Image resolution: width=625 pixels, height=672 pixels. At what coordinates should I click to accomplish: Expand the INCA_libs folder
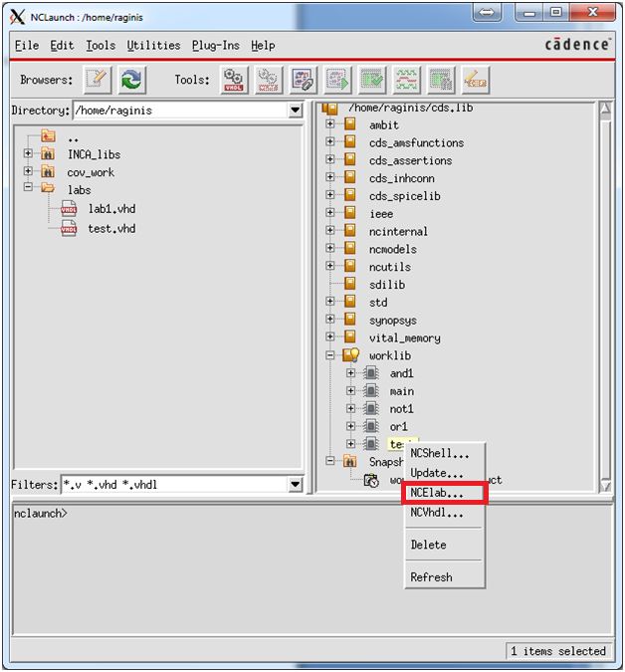click(x=28, y=153)
